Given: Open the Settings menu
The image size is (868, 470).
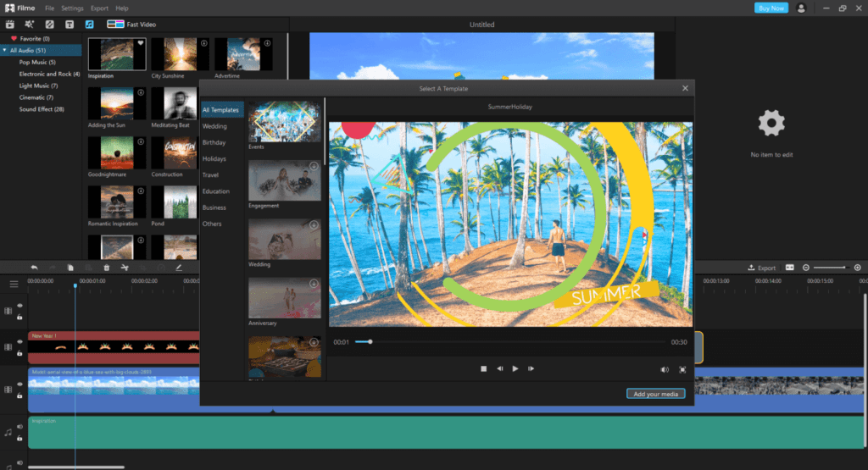Looking at the screenshot, I should (x=72, y=8).
